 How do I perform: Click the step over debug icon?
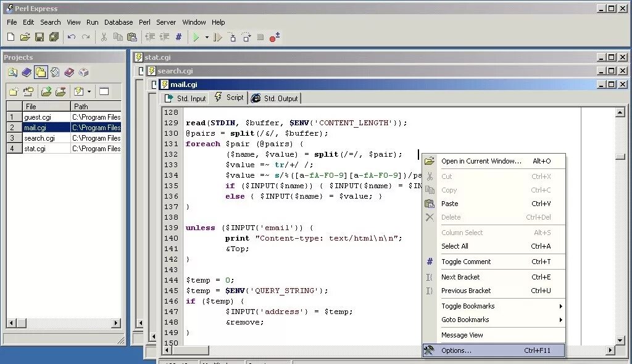click(x=246, y=38)
